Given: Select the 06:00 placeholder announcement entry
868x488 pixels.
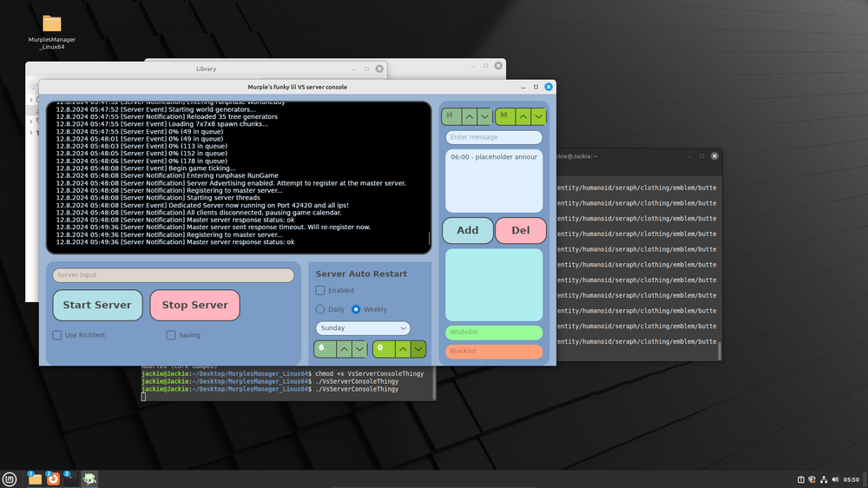Looking at the screenshot, I should click(494, 157).
